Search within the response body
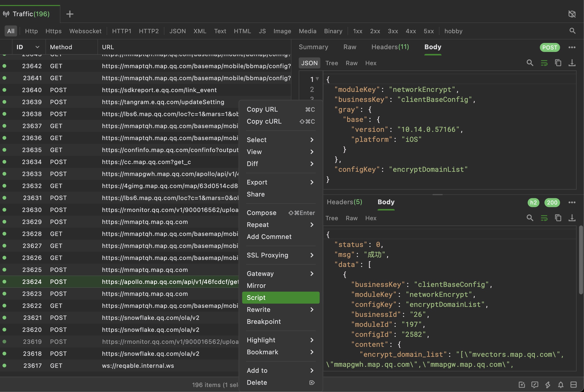This screenshot has width=584, height=392. [530, 218]
